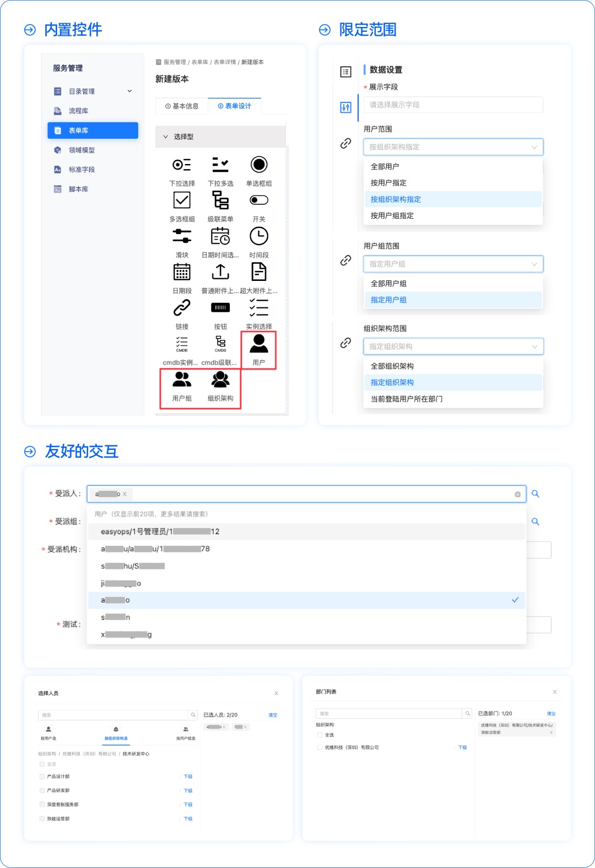The width and height of the screenshot is (595, 868).
Task: Click the link icon beside 组织架构范围
Action: pos(346,343)
